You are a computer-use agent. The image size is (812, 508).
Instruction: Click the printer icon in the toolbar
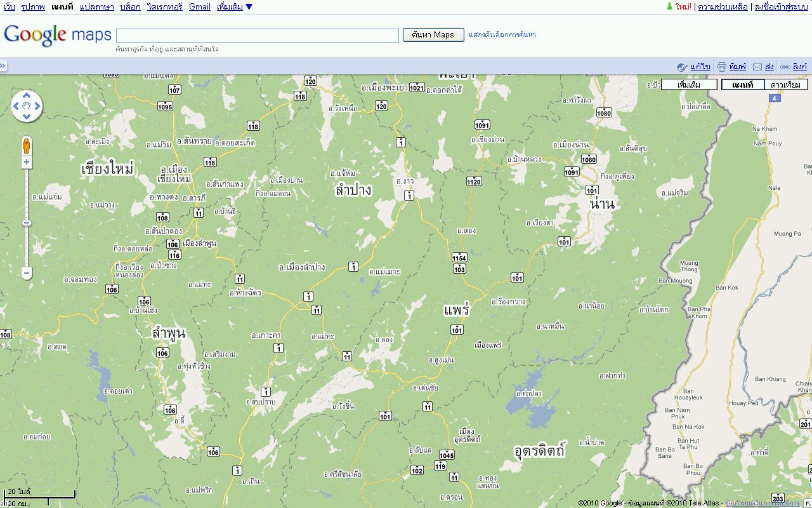coord(721,67)
